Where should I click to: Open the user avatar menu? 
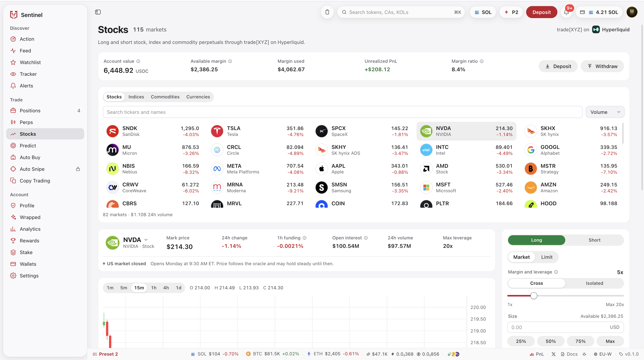632,12
